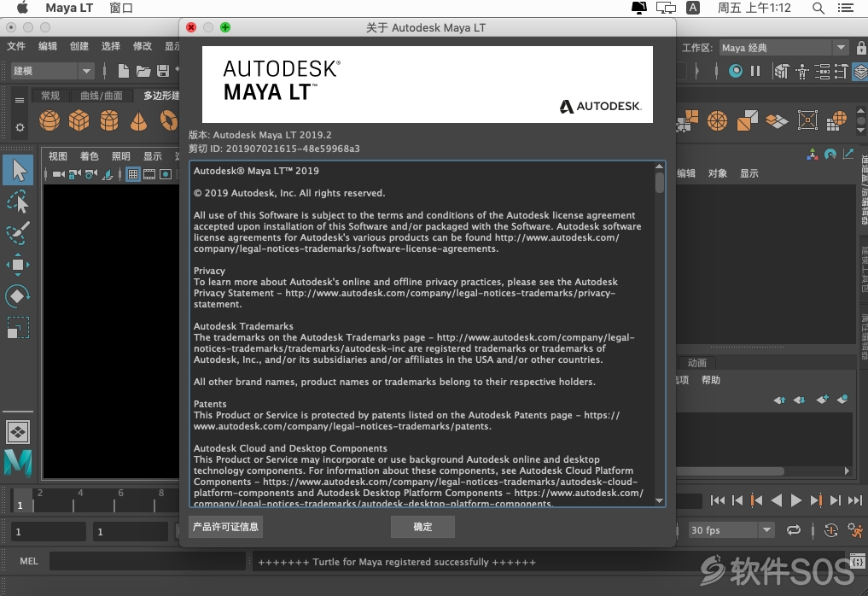Viewport: 868px width, 596px height.
Task: Step to the next key
Action: (816, 500)
